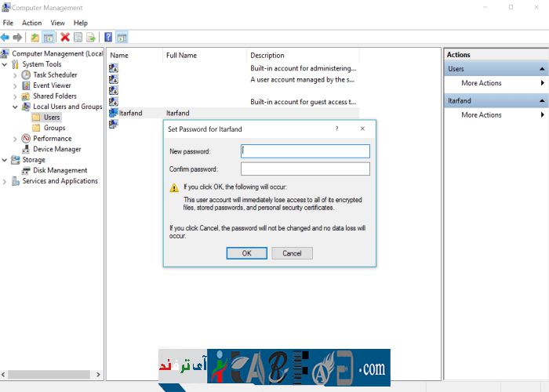Click the Back arrow in the toolbar
Screen dimensions: 549x392
click(x=5, y=37)
